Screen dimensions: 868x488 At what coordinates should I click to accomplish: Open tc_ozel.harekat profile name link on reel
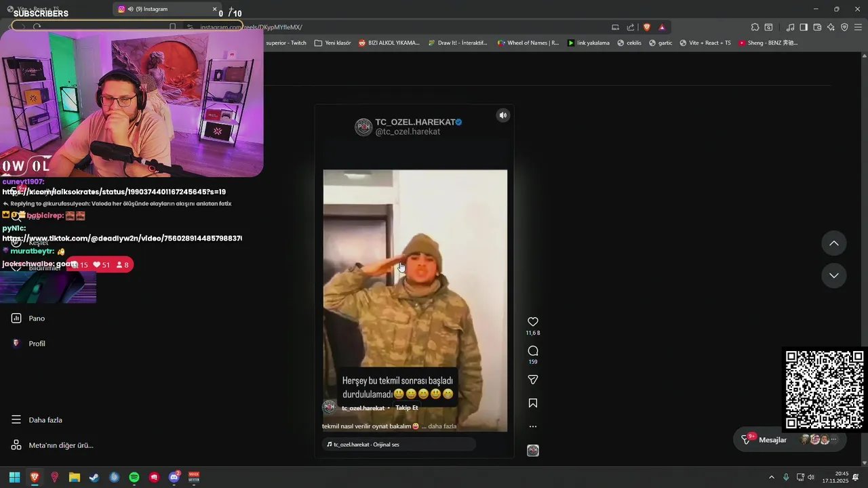point(363,408)
